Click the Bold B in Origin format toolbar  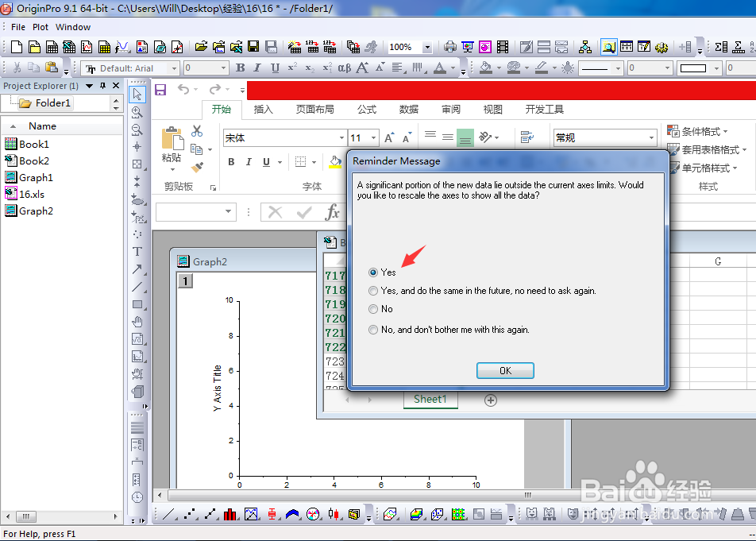[x=240, y=68]
